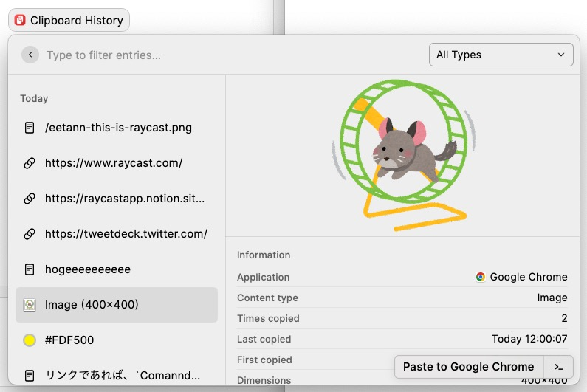Screen dimensions: 587x392
Task: Select the /eetann-this-is-raycast.png entry
Action: [x=117, y=128]
